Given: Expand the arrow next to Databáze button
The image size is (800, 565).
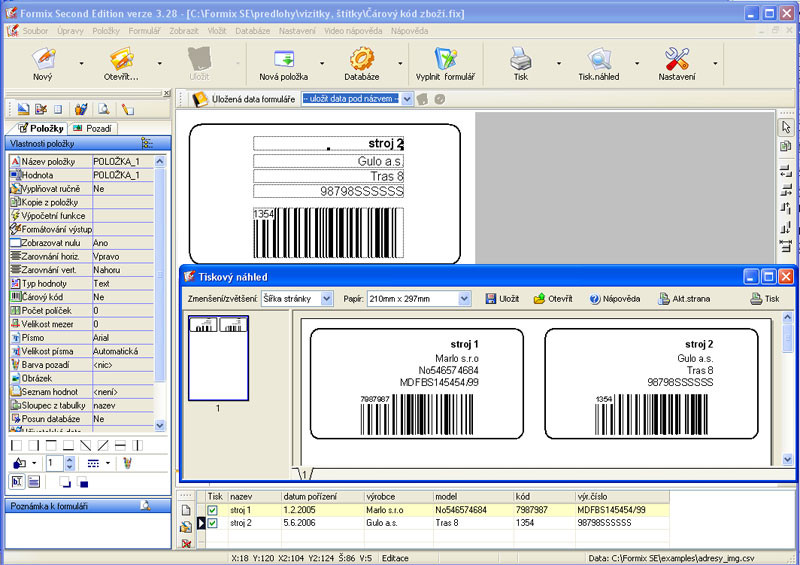Looking at the screenshot, I should 400,63.
